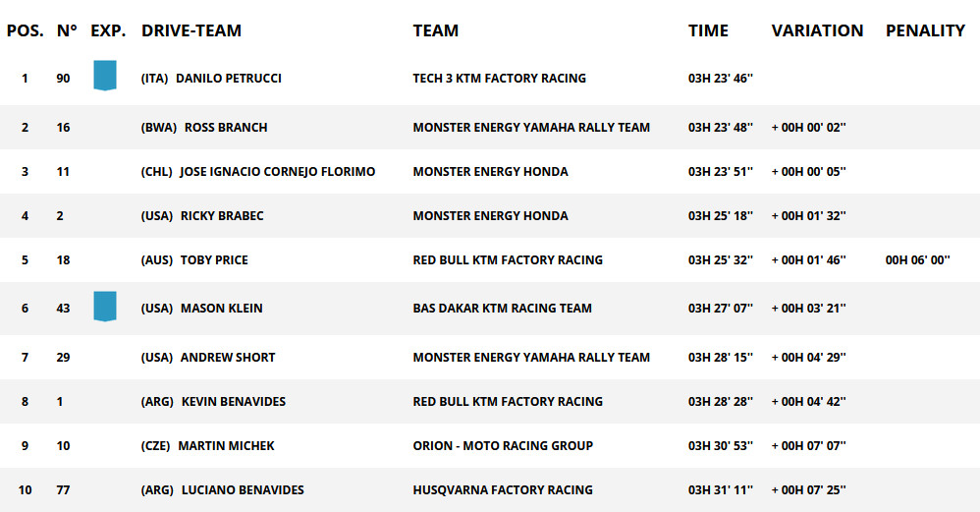Select Orion - Moto Racing Group team

(x=503, y=446)
